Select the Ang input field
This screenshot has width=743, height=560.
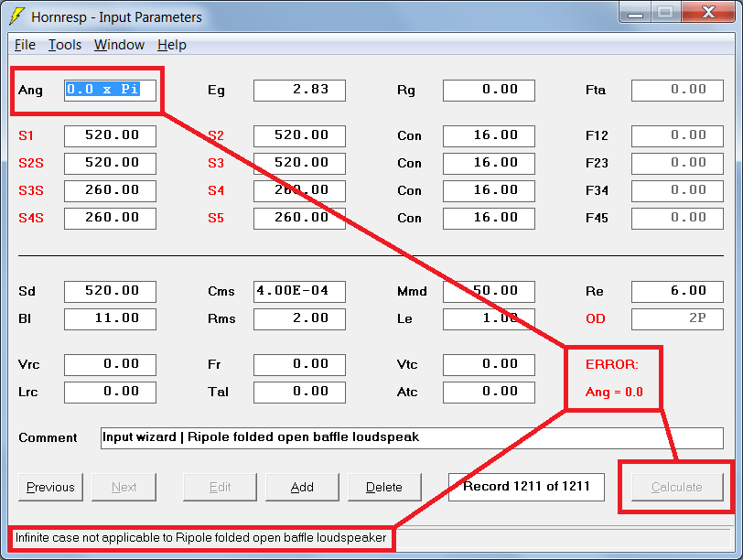[x=110, y=90]
